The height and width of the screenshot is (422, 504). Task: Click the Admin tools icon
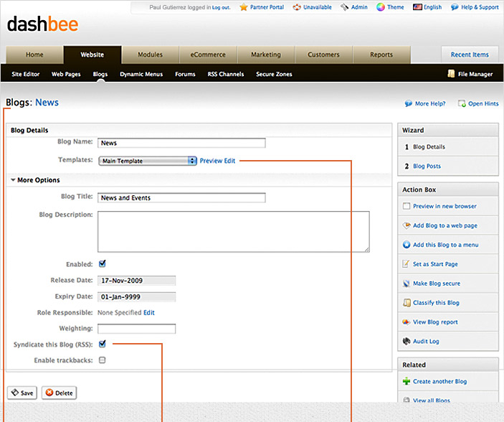[x=345, y=7]
